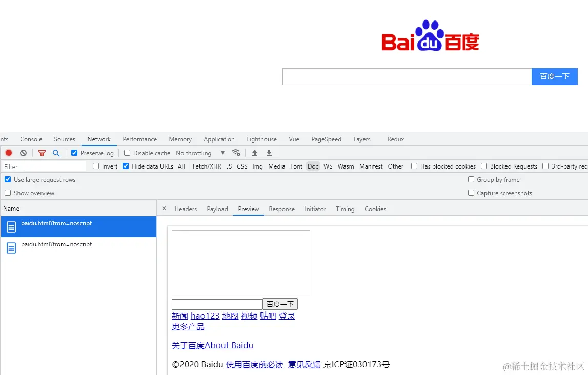Open network search magnifier

coord(56,153)
